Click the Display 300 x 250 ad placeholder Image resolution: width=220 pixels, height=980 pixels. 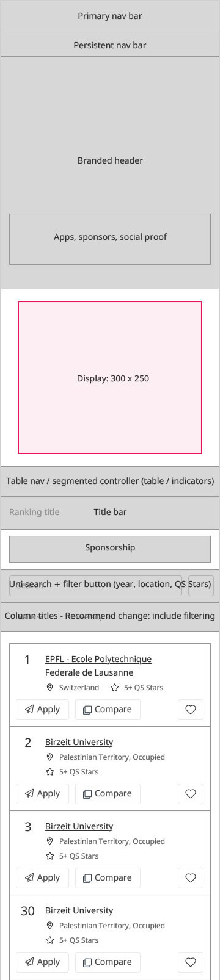(x=110, y=378)
